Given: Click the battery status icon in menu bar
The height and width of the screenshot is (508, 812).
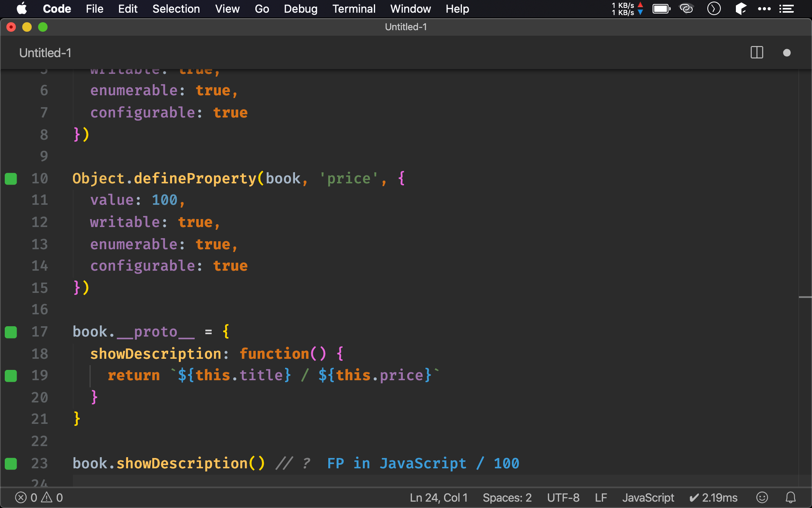Looking at the screenshot, I should click(662, 9).
